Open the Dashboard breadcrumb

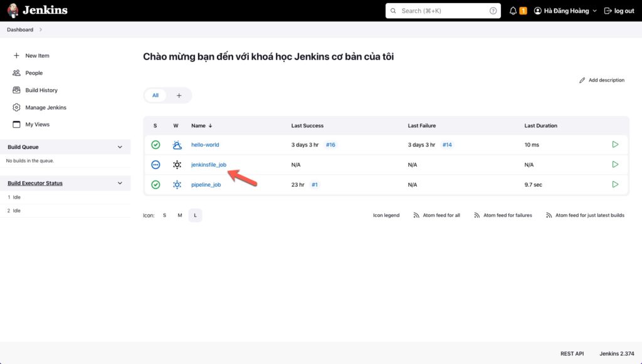tap(20, 29)
